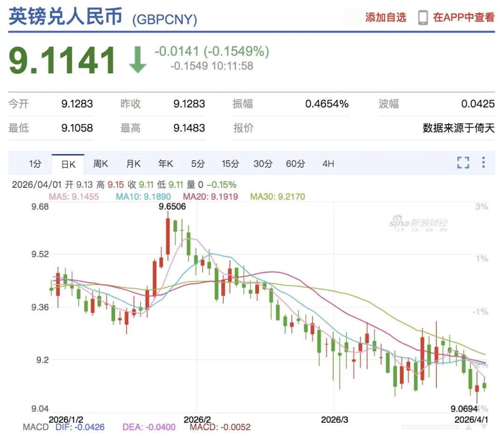Click the 9.2 y-axis label
Viewport: 504px width, 433px height.
coord(42,360)
